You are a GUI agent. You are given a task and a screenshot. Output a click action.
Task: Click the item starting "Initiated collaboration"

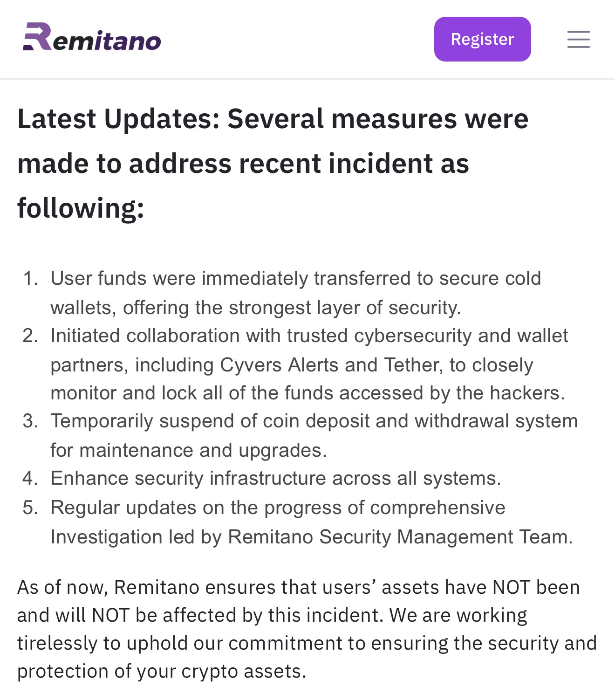tap(309, 364)
